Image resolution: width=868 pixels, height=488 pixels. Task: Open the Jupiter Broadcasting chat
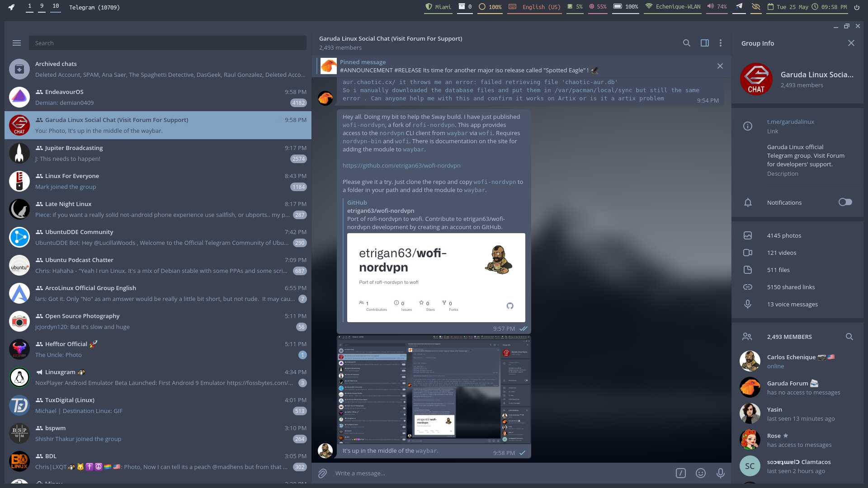[x=158, y=153]
